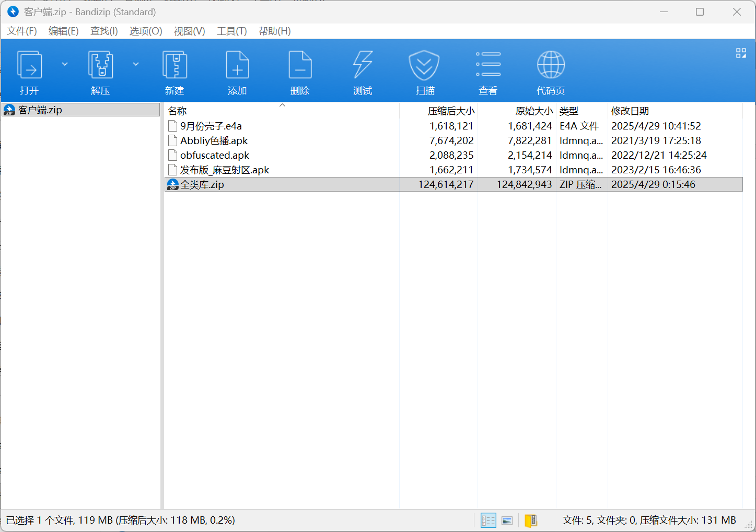756x532 pixels.
Task: Toggle the archive info icon in status bar
Action: (531, 521)
